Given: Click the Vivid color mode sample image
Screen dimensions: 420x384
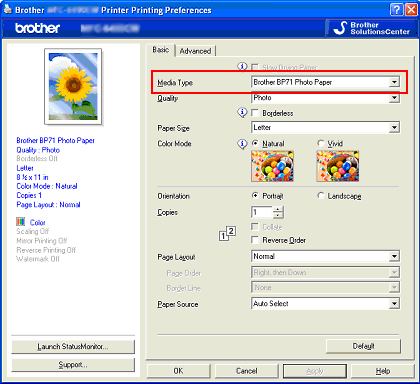Looking at the screenshot, I should tap(338, 166).
